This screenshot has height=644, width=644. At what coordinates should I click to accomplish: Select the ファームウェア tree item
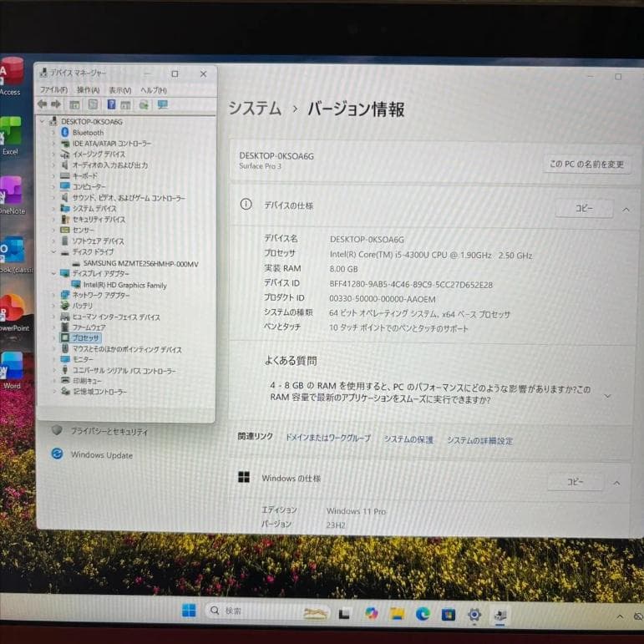89,327
